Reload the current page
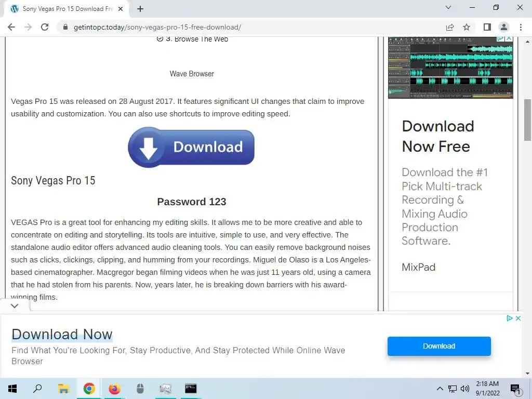The height and width of the screenshot is (399, 532). coord(45,27)
